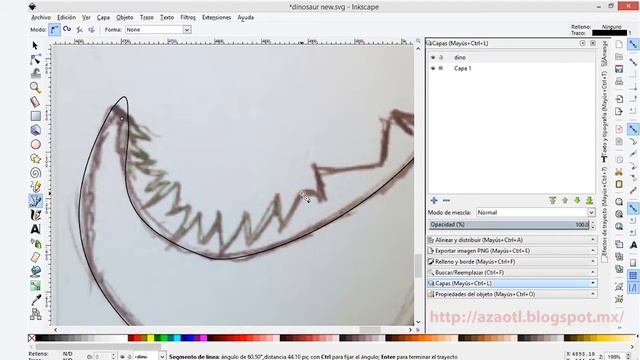
Task: Select the Text tool in toolbox
Action: click(35, 229)
